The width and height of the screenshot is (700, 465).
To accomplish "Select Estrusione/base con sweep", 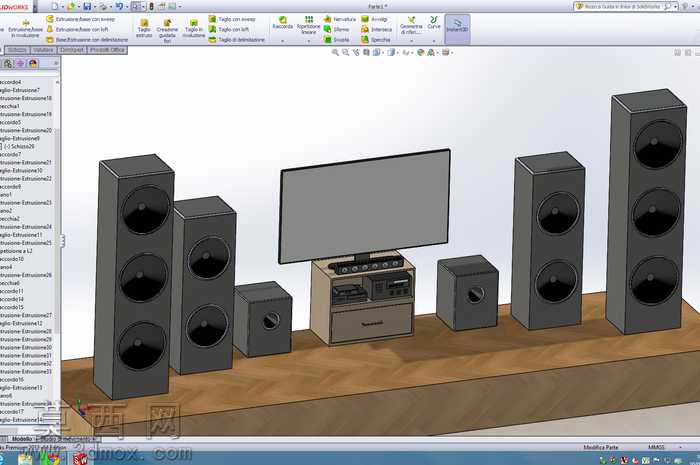I will (x=81, y=19).
